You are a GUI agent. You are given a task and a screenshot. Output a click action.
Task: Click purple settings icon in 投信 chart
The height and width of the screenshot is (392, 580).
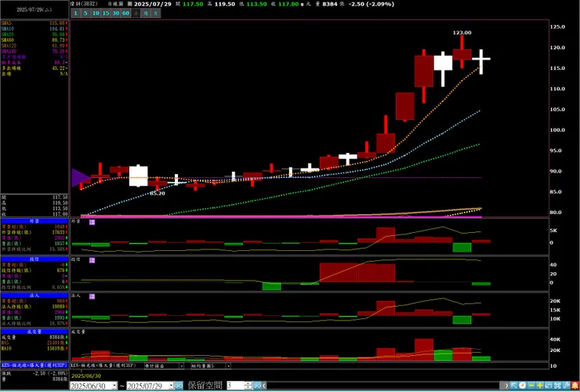coord(92,260)
